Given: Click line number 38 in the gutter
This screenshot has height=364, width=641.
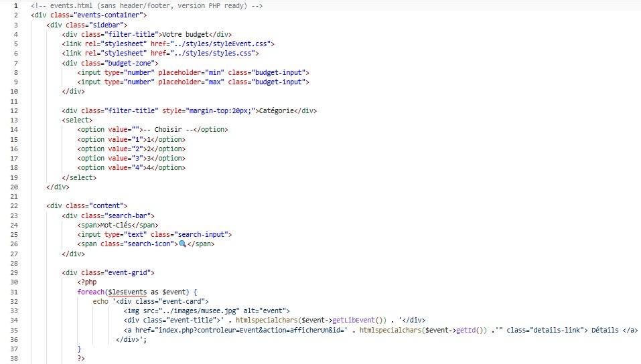Looking at the screenshot, I should tap(14, 359).
